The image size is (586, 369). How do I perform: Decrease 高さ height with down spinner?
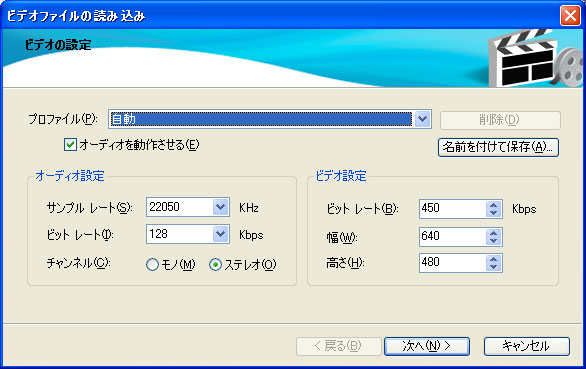point(494,267)
